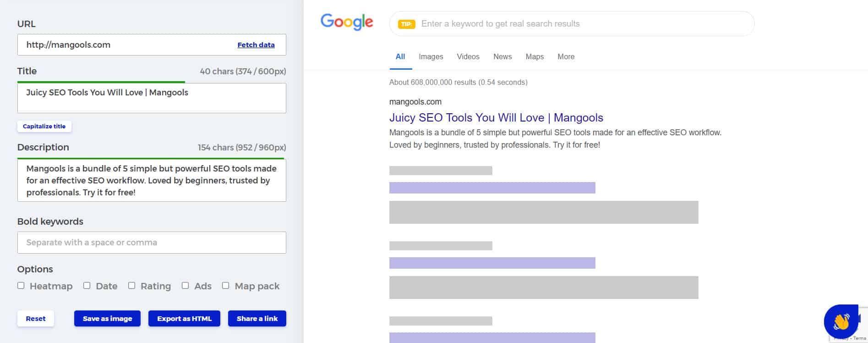
Task: Focus the Description text area
Action: click(x=152, y=180)
